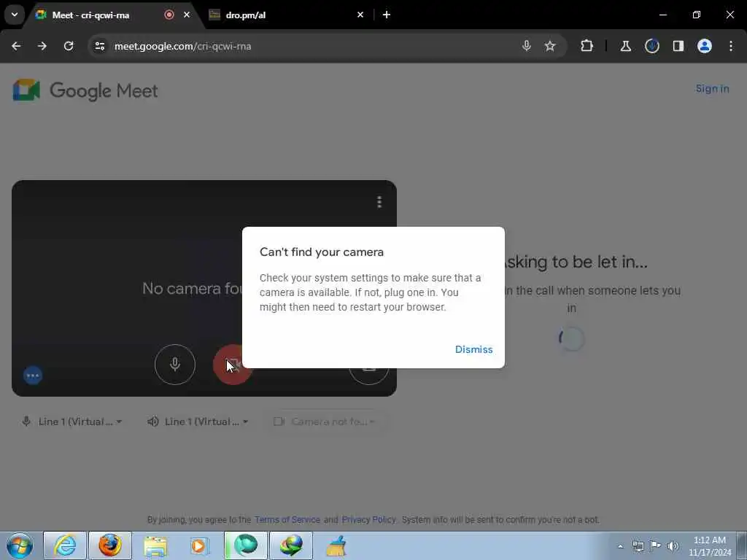Open the Windows Start menu

(19, 545)
